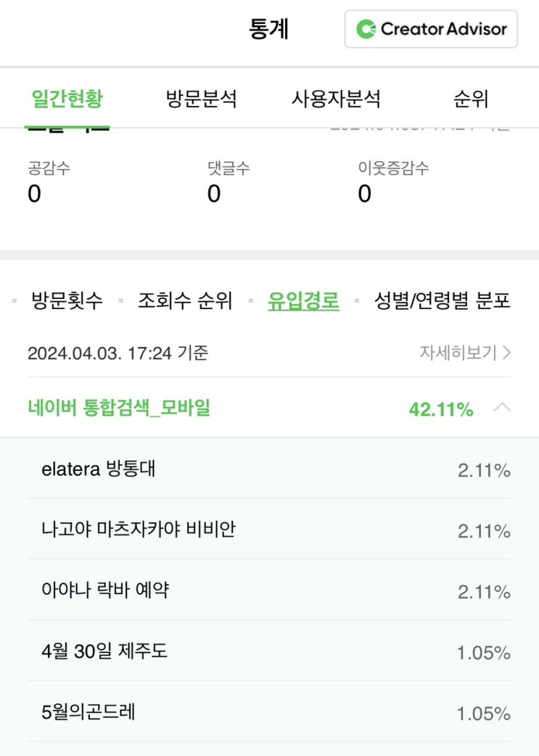Collapse the 네이버 통합검색_모바일 chevron
The image size is (539, 756).
(502, 408)
